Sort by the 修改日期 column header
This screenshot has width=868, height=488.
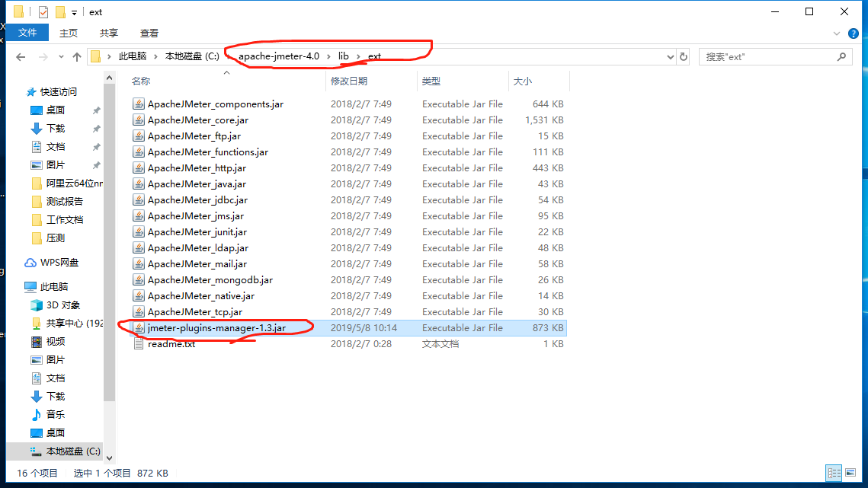pos(349,81)
